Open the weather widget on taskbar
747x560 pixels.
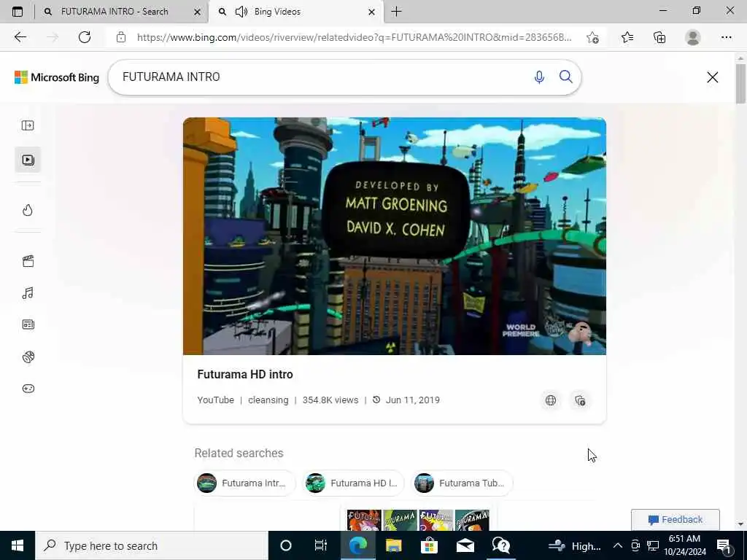tap(574, 545)
